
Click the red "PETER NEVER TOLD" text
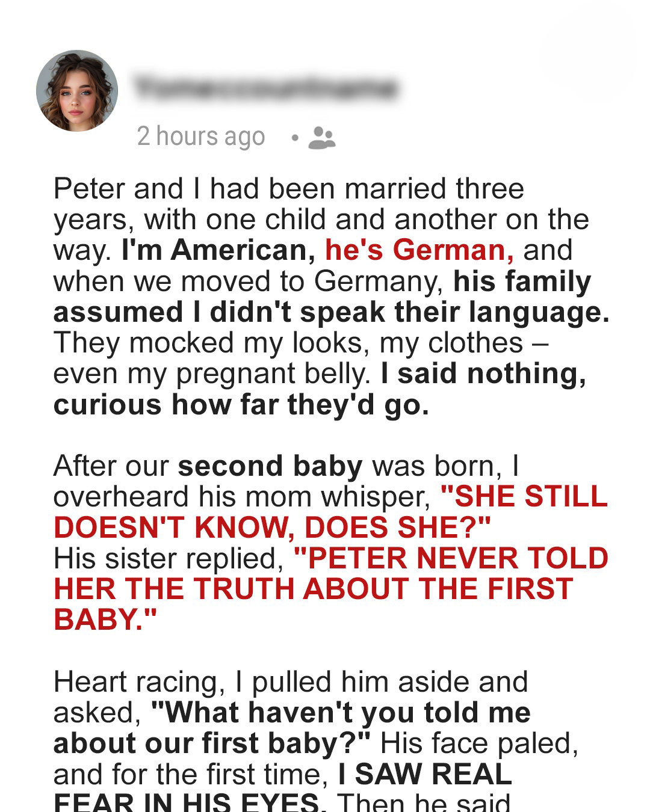pos(451,558)
